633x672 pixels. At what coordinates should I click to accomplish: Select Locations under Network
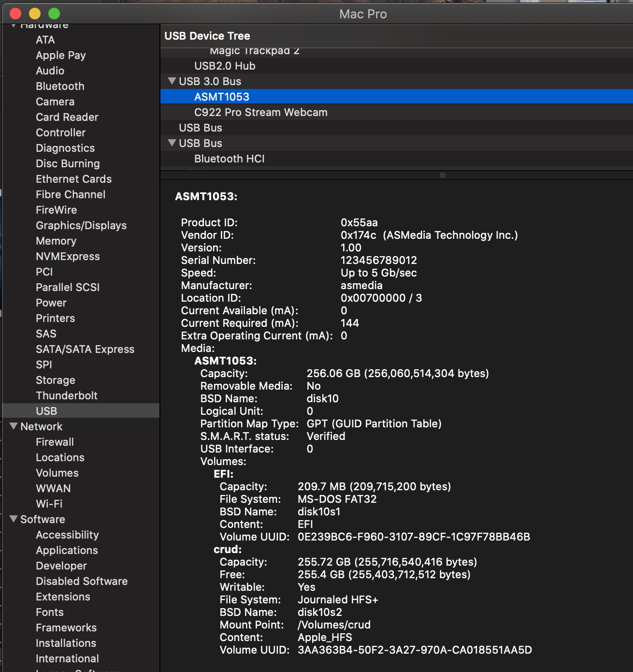point(60,457)
